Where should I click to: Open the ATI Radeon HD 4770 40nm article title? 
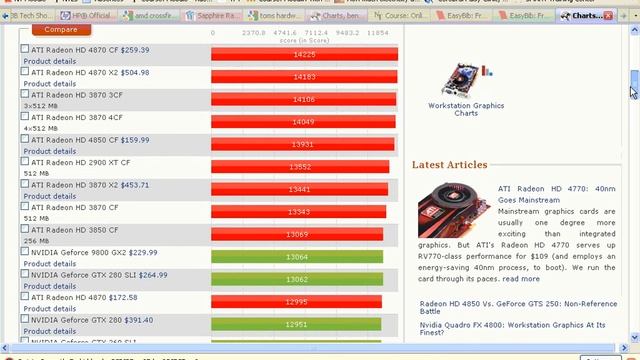557,194
